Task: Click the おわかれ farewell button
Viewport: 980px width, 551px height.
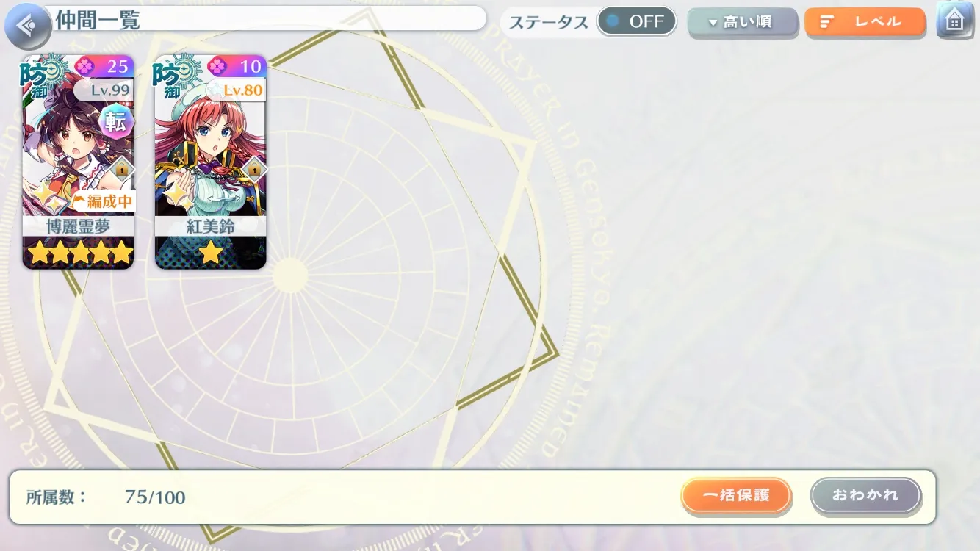Action: (x=865, y=496)
